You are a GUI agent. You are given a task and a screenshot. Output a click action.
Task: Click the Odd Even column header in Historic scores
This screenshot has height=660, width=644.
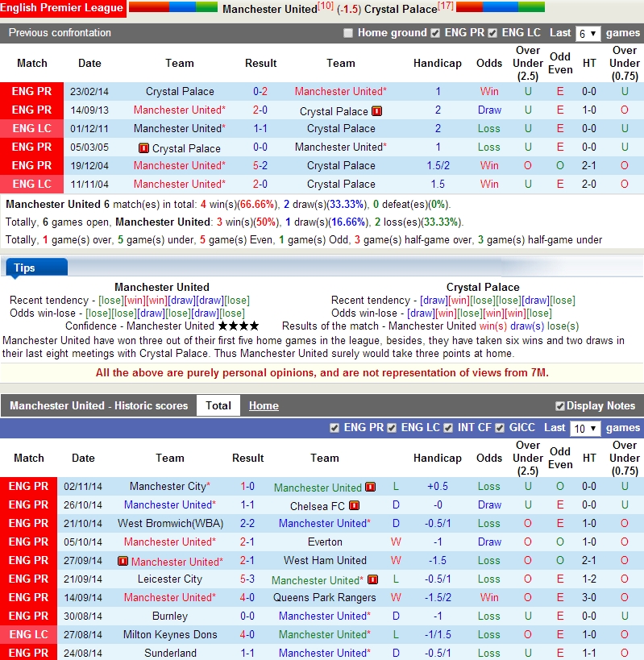(x=560, y=458)
